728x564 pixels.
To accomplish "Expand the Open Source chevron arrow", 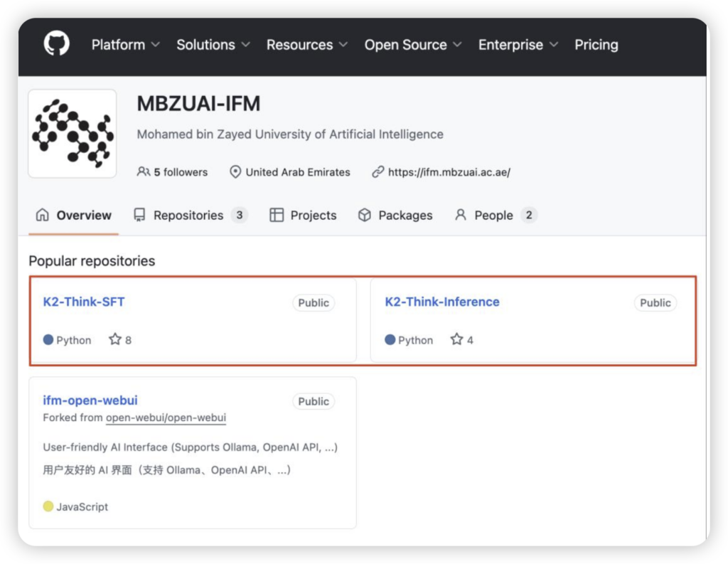I will point(457,45).
